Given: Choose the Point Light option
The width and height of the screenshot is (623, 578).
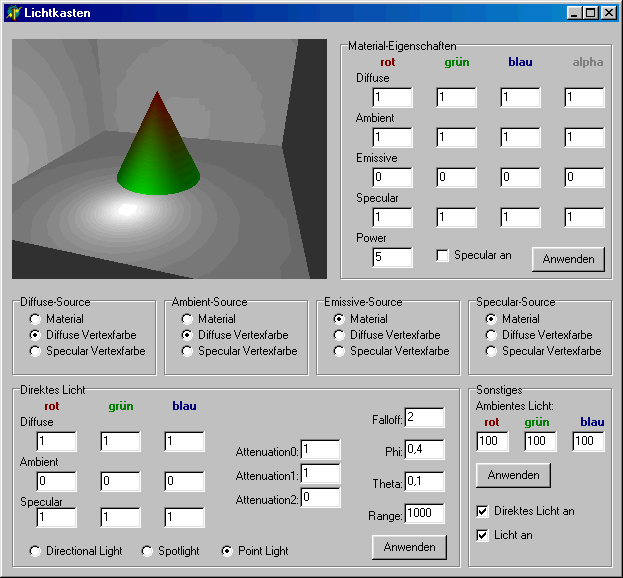Looking at the screenshot, I should click(227, 551).
